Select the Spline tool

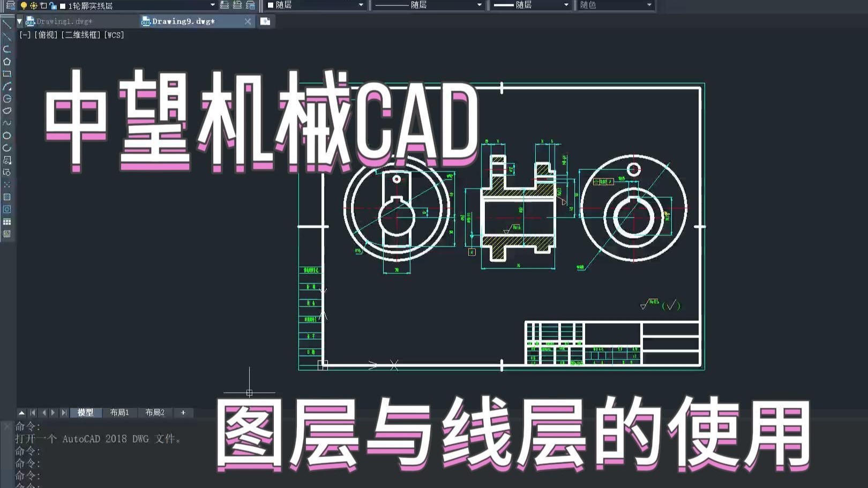click(x=7, y=123)
